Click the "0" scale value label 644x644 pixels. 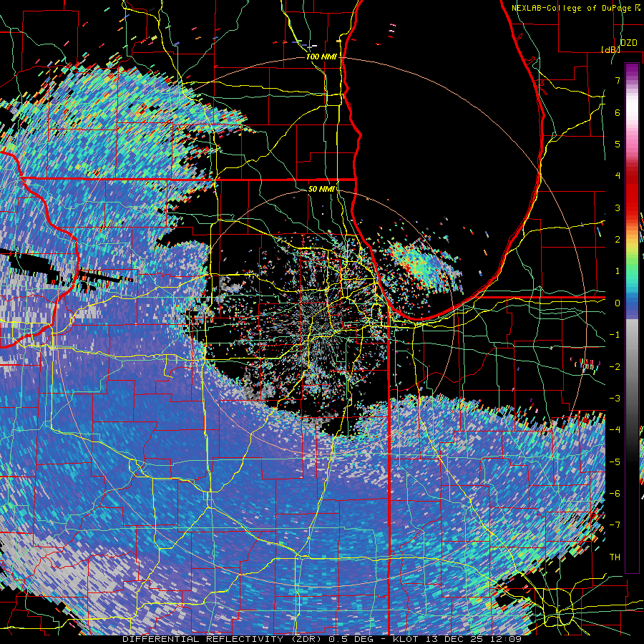point(618,303)
